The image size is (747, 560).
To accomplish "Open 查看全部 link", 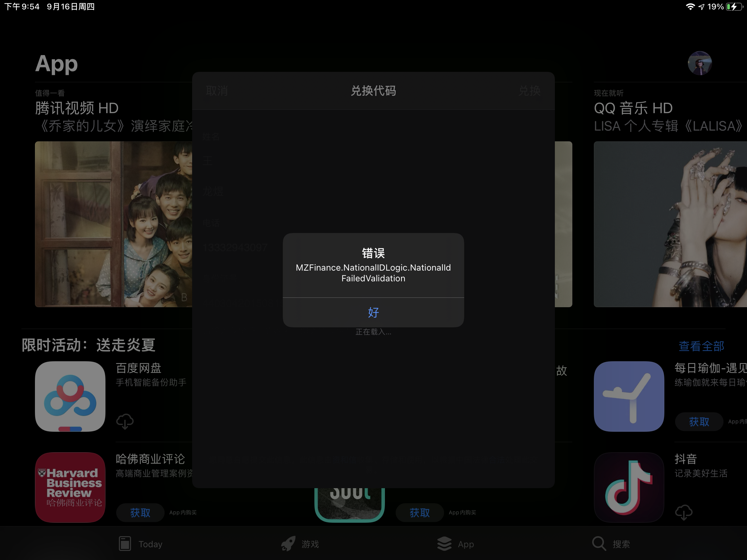I will pyautogui.click(x=701, y=346).
